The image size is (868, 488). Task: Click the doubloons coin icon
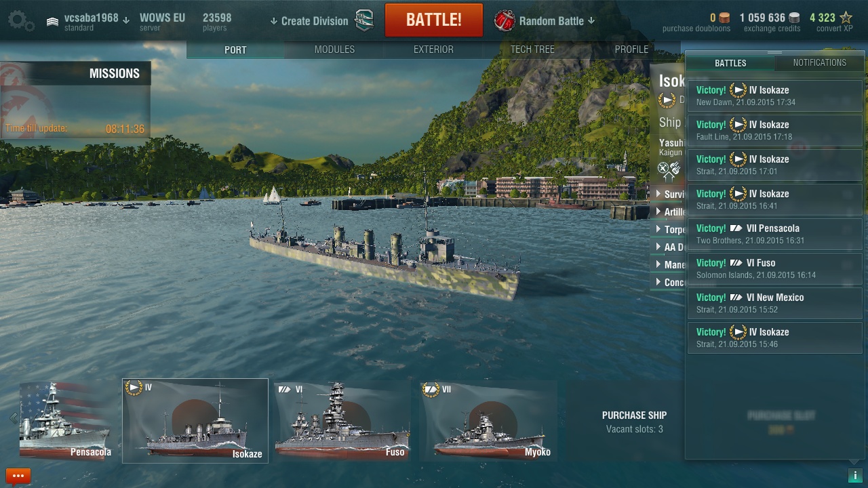tap(724, 18)
